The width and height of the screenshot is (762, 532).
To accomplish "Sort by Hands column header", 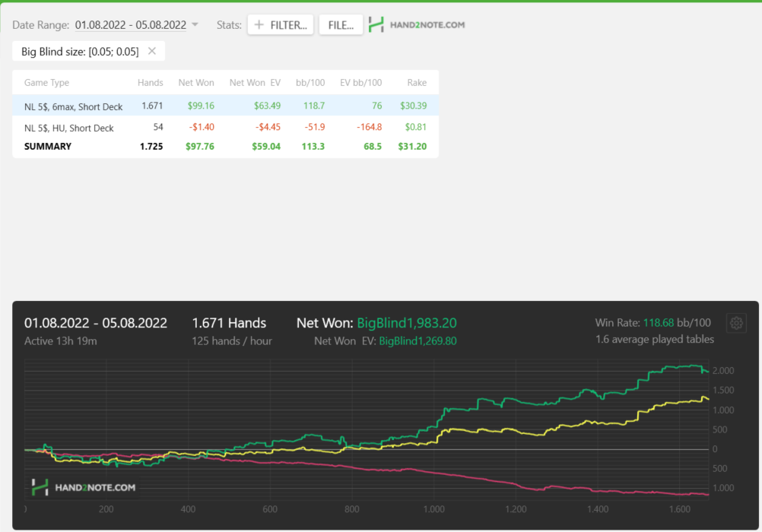I will (150, 83).
